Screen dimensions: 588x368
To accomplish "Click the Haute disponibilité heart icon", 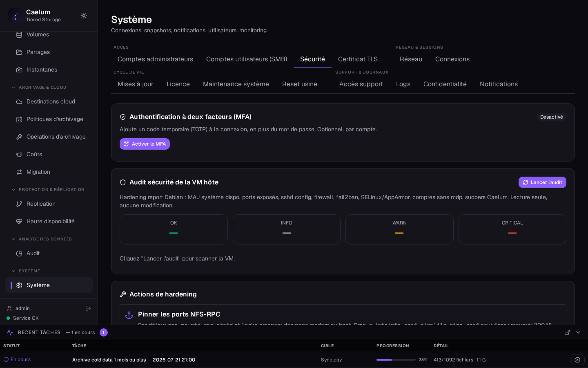I will [19, 222].
